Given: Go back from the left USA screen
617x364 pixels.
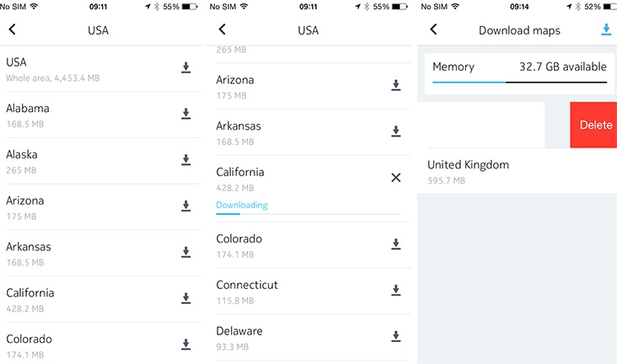Looking at the screenshot, I should (x=12, y=29).
